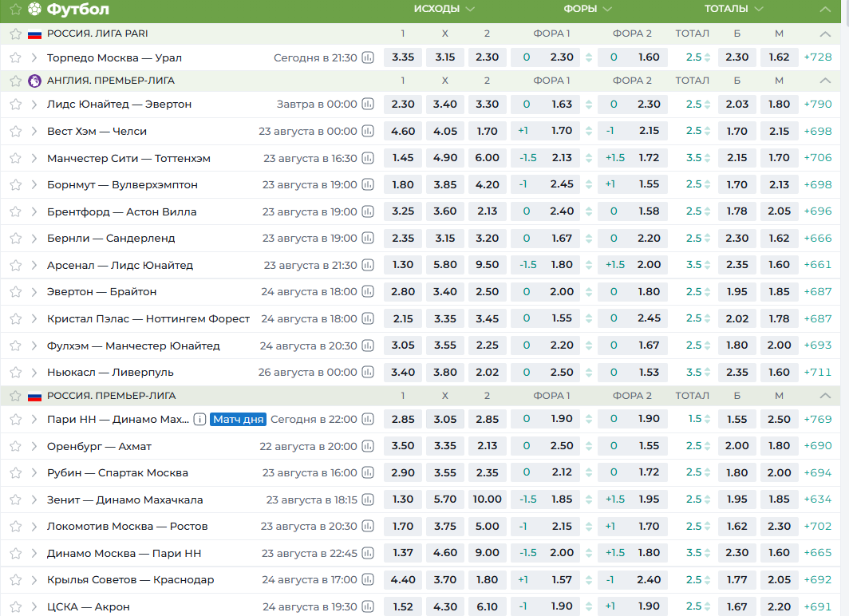Open the ФОРЫ dropdown in header
The height and width of the screenshot is (616, 849).
(587, 9)
